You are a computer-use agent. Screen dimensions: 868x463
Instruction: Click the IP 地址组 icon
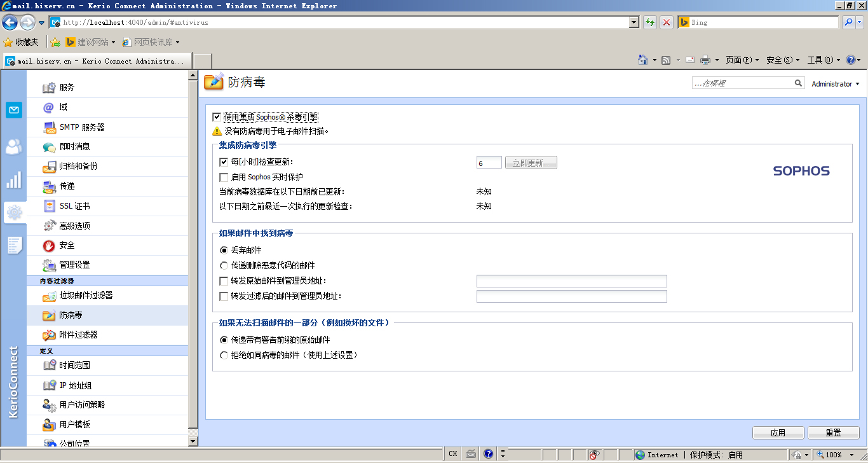(x=49, y=385)
